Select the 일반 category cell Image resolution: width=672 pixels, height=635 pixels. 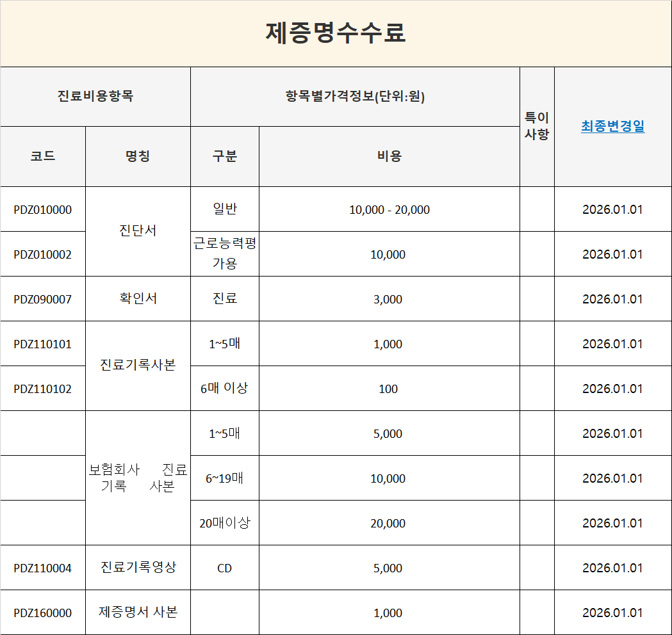(225, 209)
